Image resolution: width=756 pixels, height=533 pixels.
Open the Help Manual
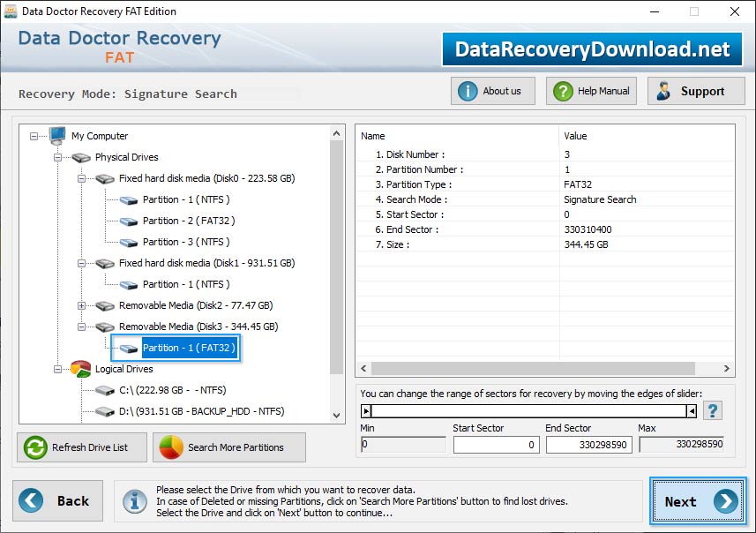591,91
